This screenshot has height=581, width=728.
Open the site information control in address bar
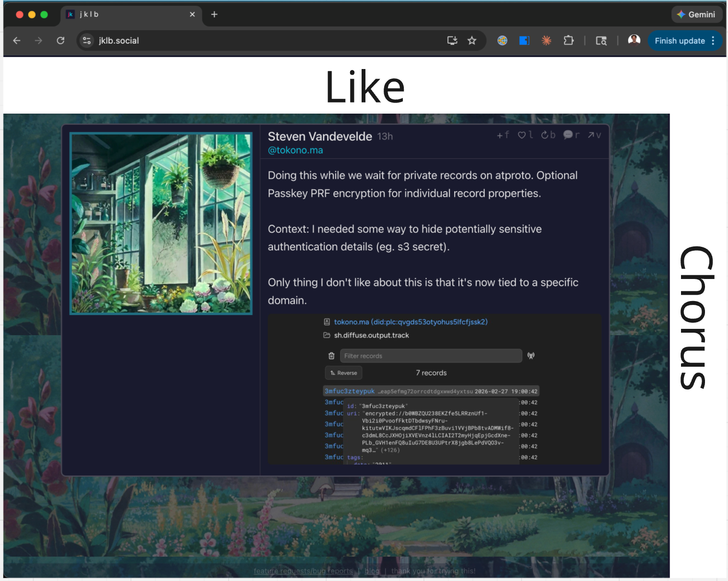pyautogui.click(x=87, y=41)
